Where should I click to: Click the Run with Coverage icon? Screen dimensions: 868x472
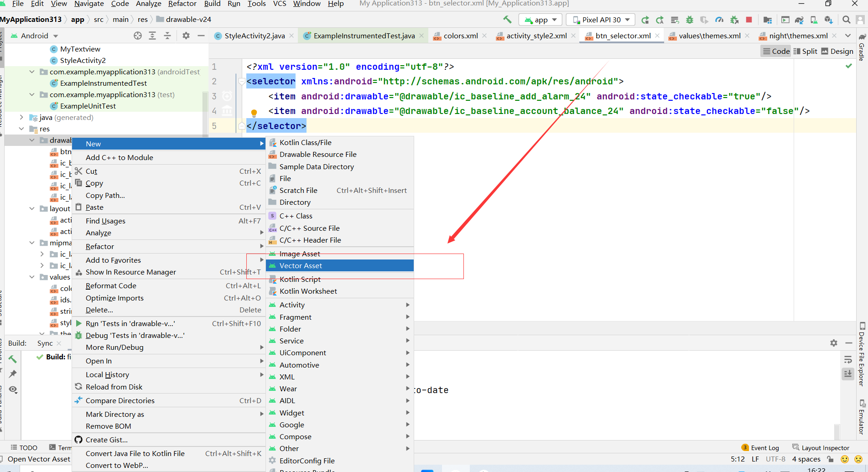tap(704, 20)
